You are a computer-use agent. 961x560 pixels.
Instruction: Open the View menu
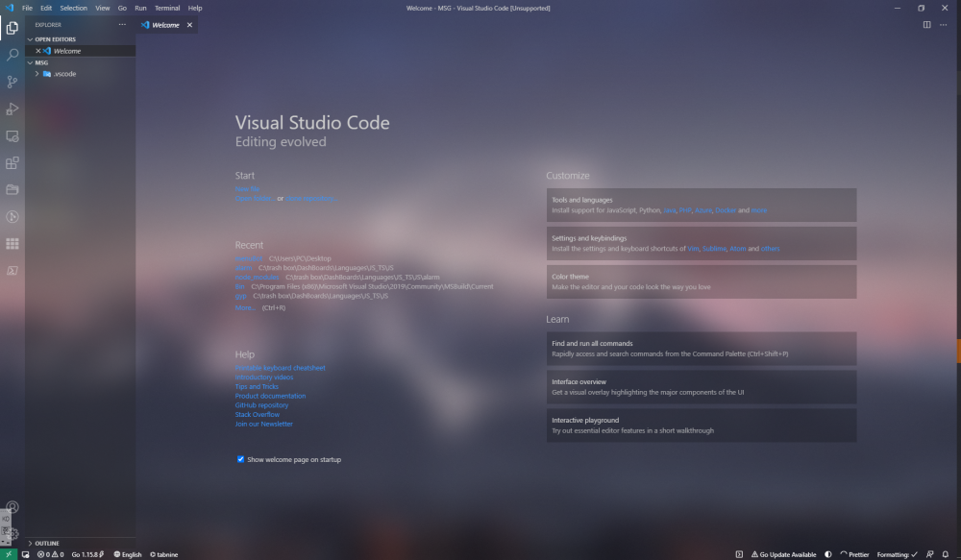coord(103,8)
